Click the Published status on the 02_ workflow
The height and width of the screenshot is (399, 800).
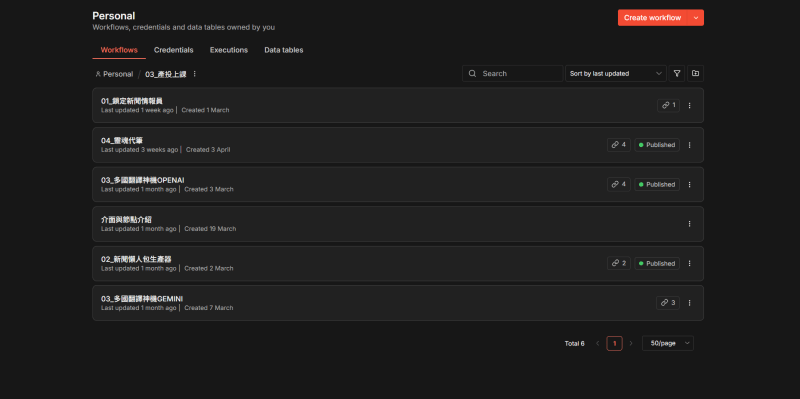click(657, 263)
